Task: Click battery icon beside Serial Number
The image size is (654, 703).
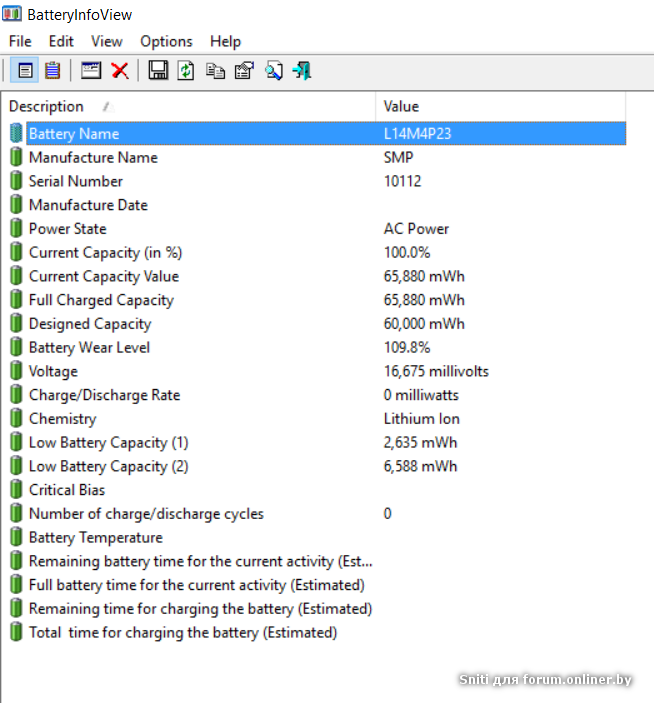Action: tap(16, 181)
